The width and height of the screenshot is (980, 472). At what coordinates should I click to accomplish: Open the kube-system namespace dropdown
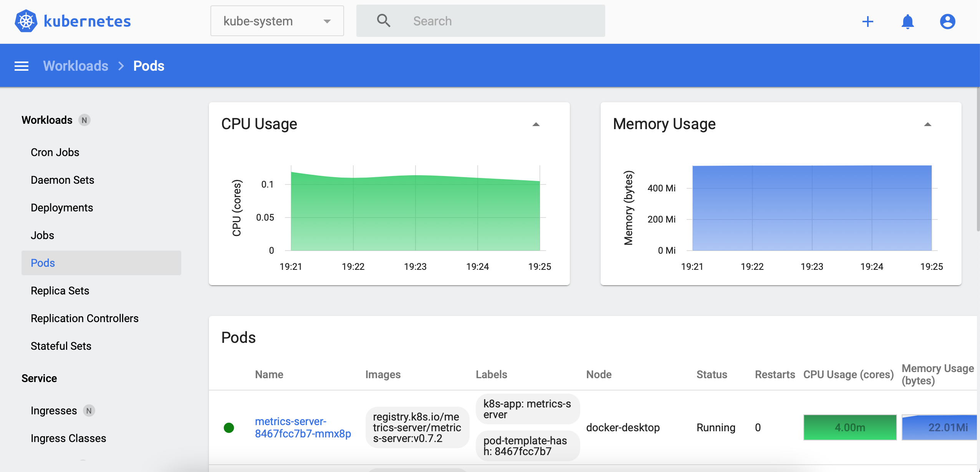[x=277, y=21]
